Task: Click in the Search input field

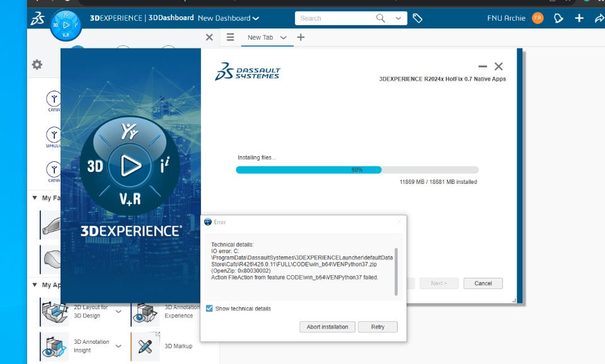Action: (336, 18)
